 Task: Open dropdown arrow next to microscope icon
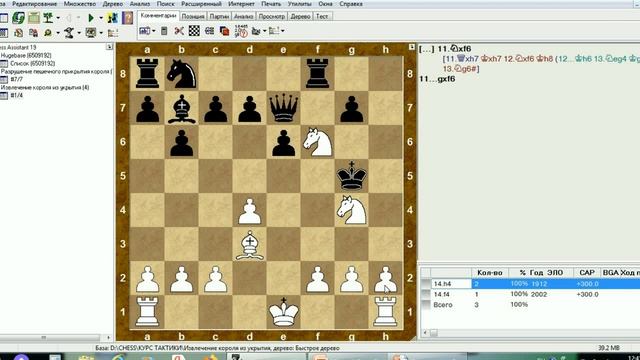[x=79, y=33]
